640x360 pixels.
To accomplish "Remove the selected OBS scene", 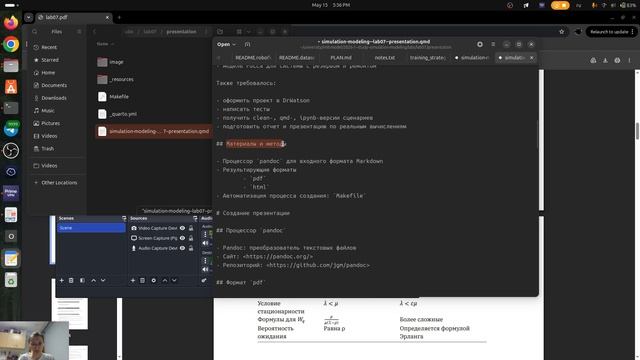I will pos(71,280).
